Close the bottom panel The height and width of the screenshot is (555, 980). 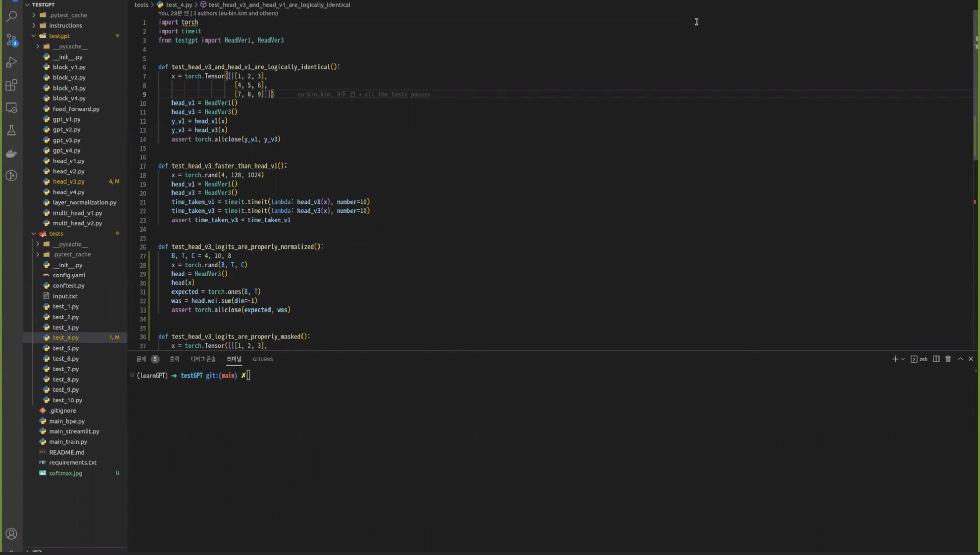pos(970,359)
